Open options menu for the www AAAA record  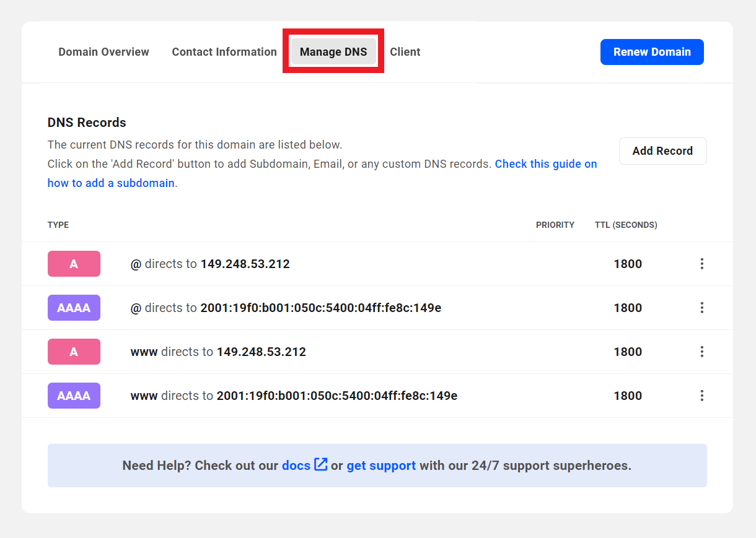coord(701,396)
